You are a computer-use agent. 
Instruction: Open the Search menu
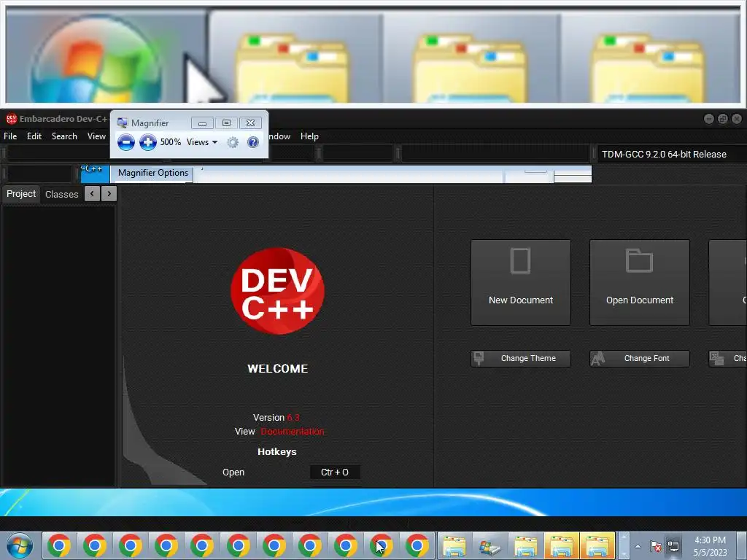point(64,136)
